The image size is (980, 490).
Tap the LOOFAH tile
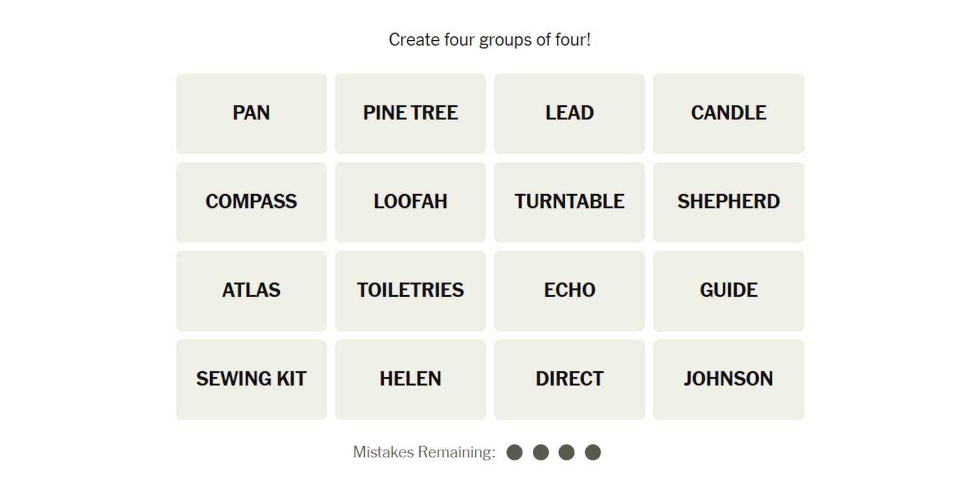point(410,202)
